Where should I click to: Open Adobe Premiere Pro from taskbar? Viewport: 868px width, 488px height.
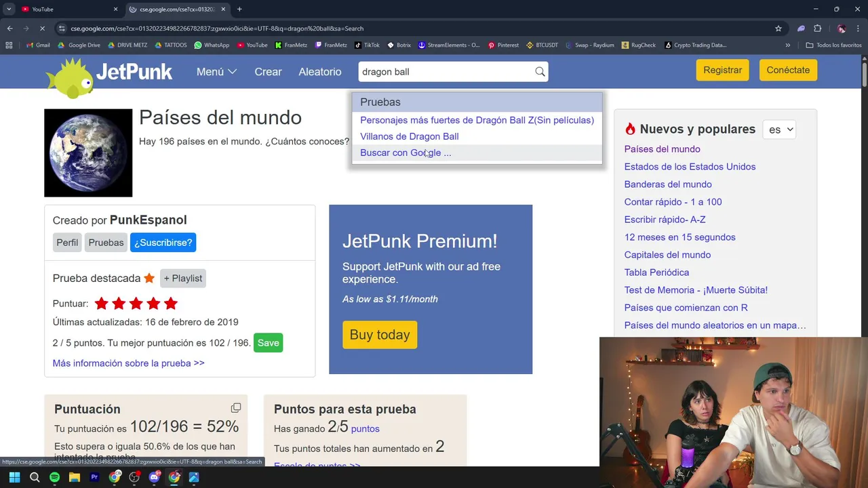pos(94,477)
